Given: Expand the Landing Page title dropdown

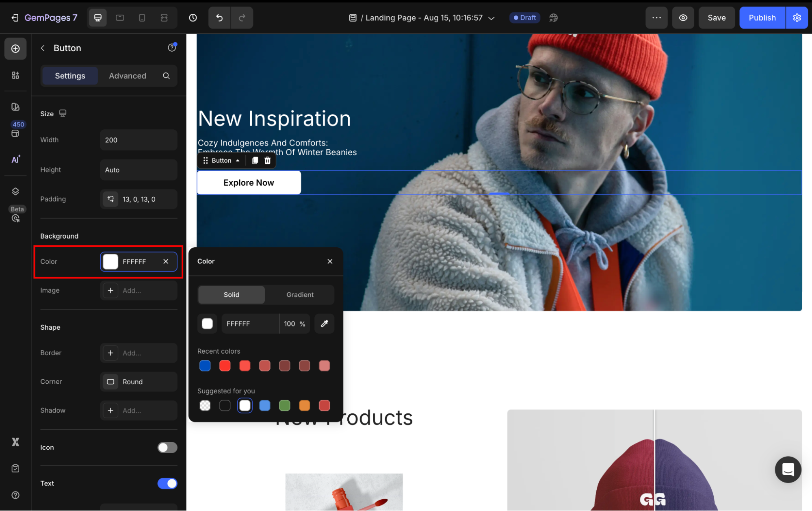Looking at the screenshot, I should tap(492, 18).
